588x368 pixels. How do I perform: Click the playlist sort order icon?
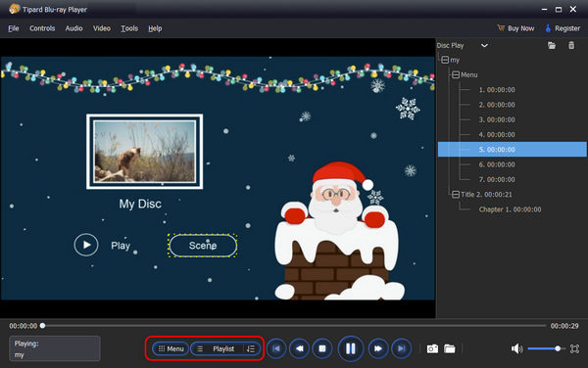point(251,348)
